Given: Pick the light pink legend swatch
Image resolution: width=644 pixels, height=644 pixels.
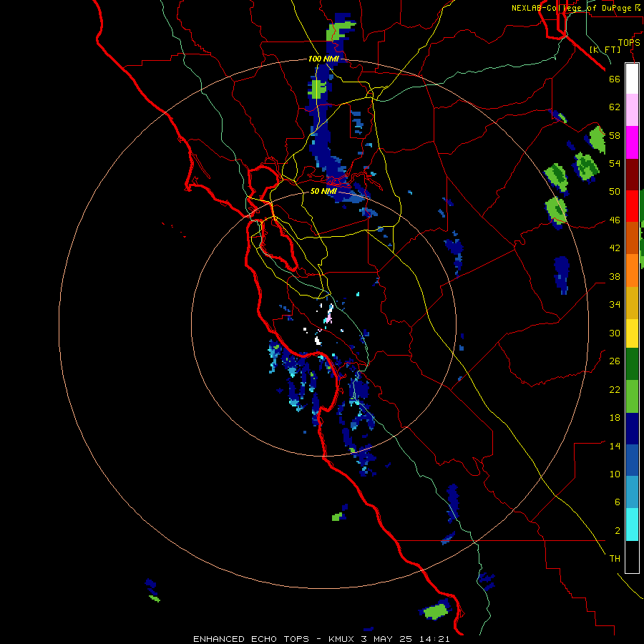Looking at the screenshot, I should click(632, 109).
